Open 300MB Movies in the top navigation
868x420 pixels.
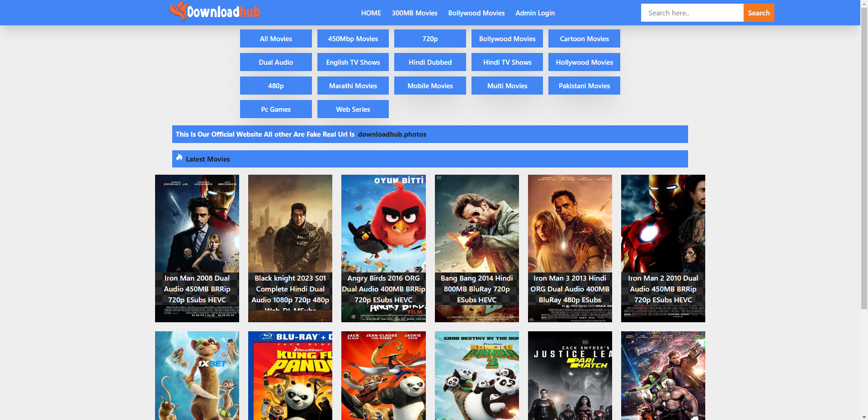[415, 13]
